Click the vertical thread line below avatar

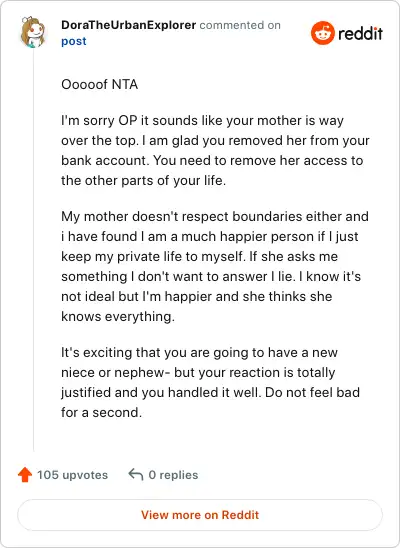point(34,250)
